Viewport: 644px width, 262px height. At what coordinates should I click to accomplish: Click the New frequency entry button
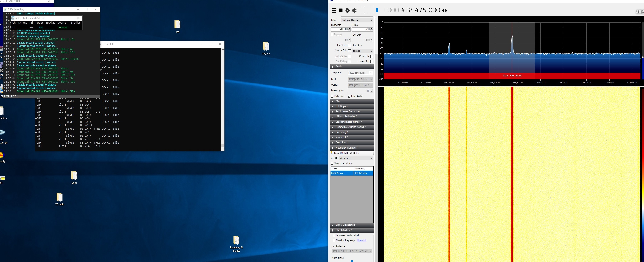(335, 153)
